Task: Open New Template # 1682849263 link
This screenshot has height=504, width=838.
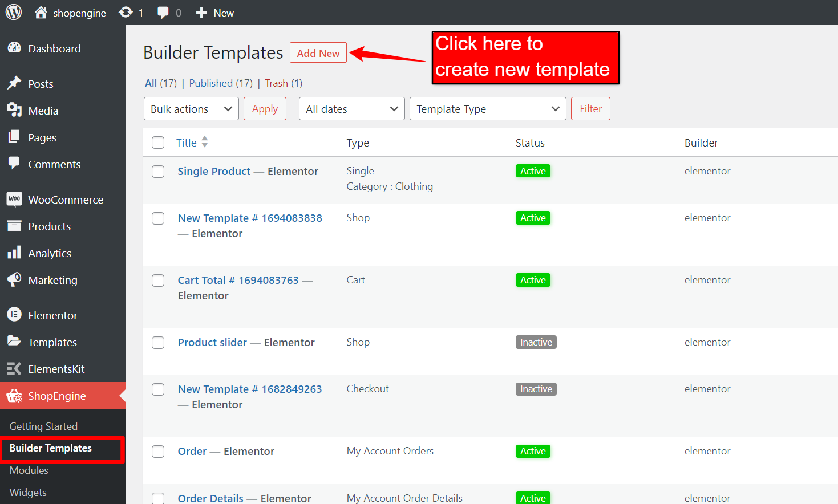Action: [250, 389]
